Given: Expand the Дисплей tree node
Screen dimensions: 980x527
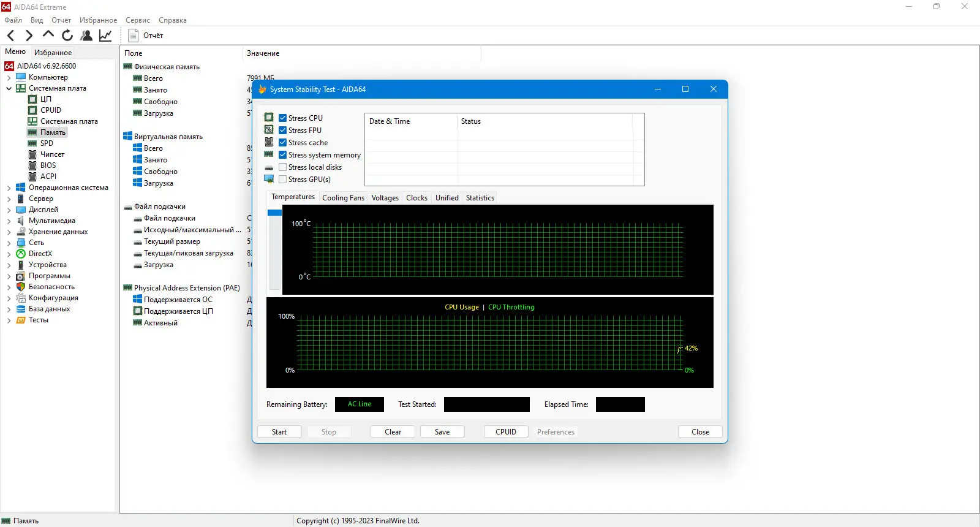Looking at the screenshot, I should point(9,210).
